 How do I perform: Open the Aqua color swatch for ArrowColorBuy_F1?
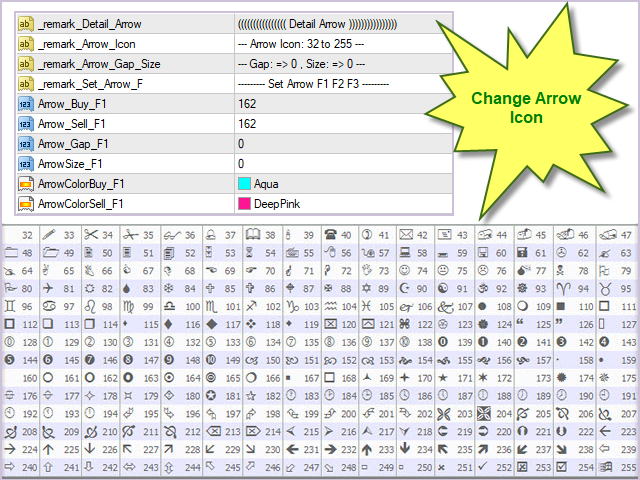pyautogui.click(x=244, y=183)
